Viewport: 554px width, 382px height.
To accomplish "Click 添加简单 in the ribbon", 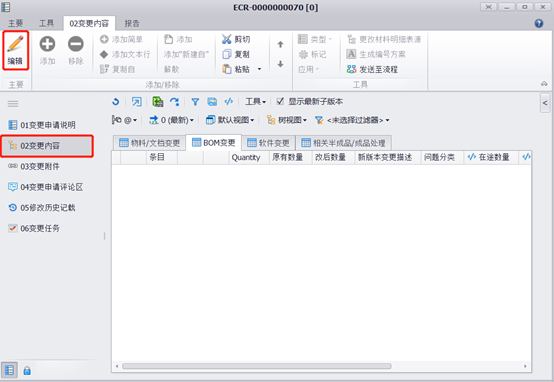I will click(x=121, y=39).
